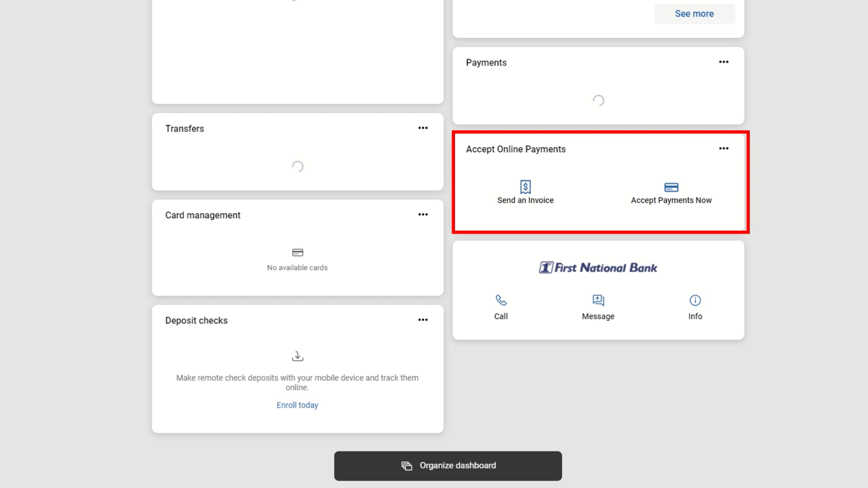
Task: Open the Transfers card three-dot menu
Action: pos(423,128)
